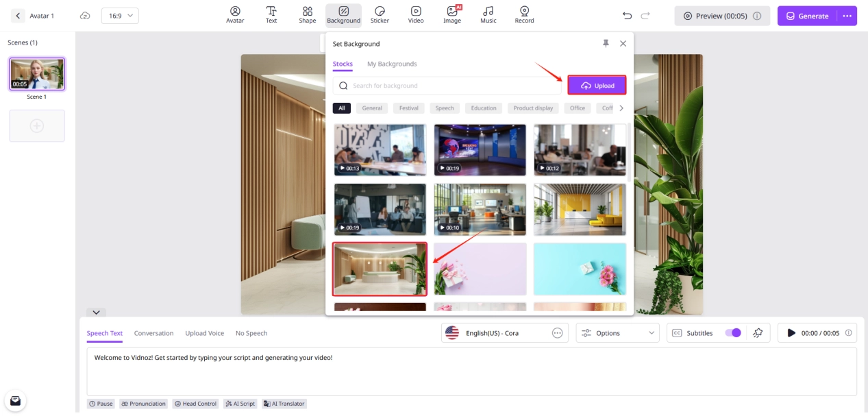This screenshot has height=416, width=868.
Task: Select the Sticker tool icon
Action: point(380,15)
